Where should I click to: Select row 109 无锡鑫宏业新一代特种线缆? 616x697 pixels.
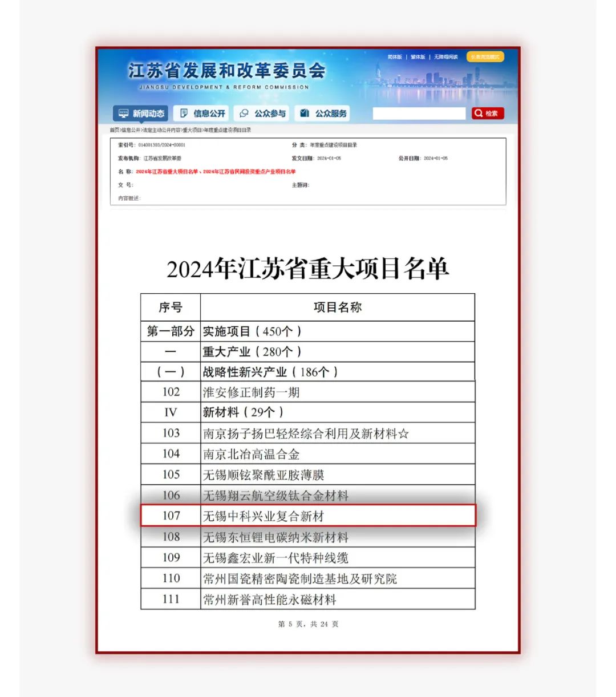click(x=308, y=558)
